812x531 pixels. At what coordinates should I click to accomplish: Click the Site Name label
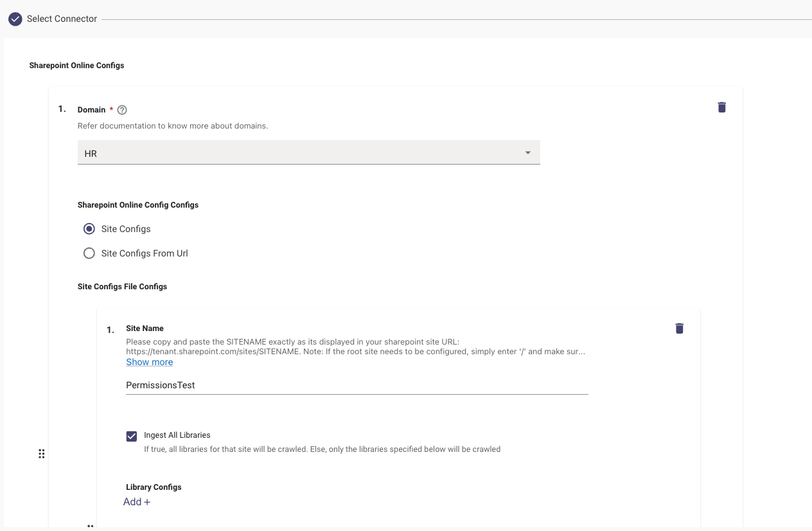(x=145, y=328)
